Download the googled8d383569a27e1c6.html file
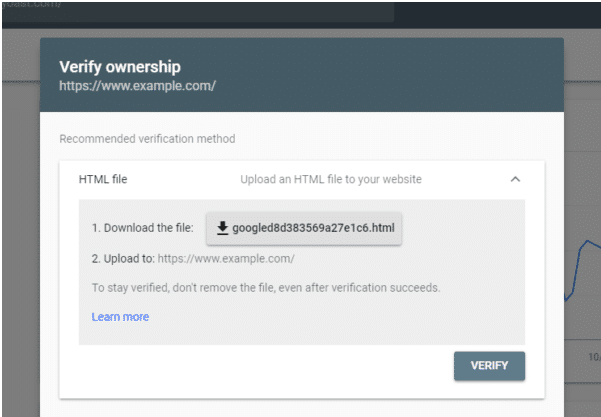 [304, 228]
